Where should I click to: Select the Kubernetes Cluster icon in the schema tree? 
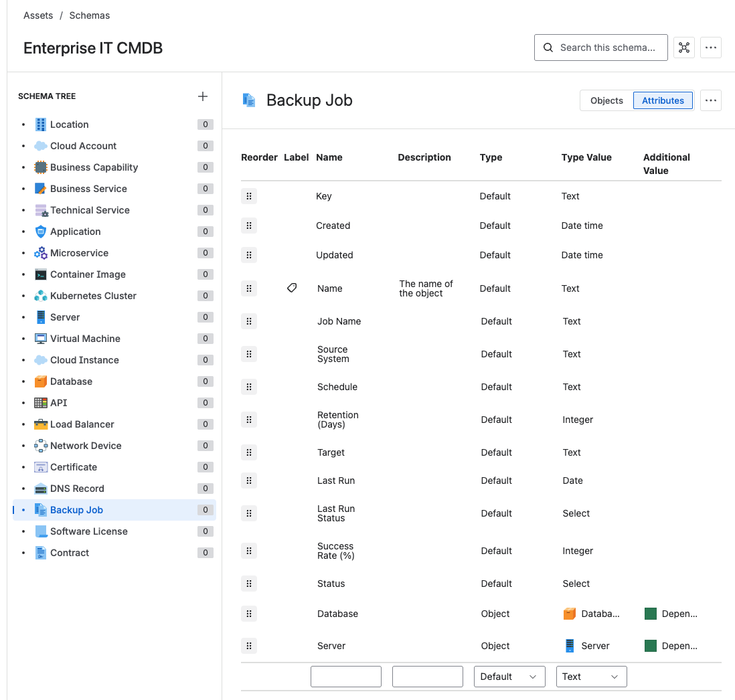pyautogui.click(x=41, y=296)
